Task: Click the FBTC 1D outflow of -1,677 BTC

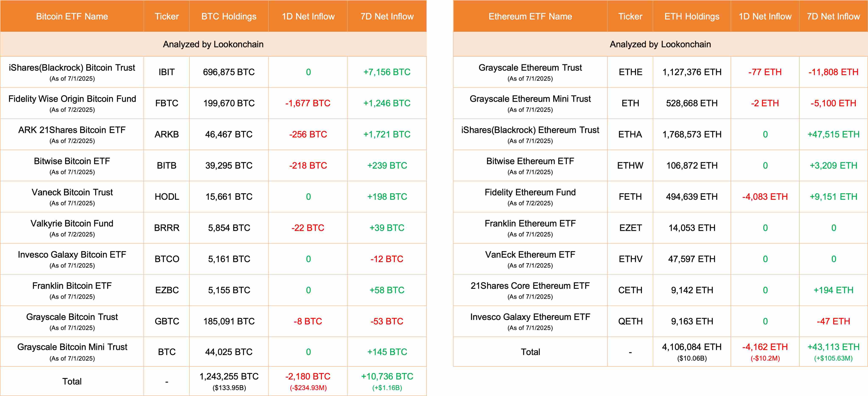Action: click(x=308, y=103)
